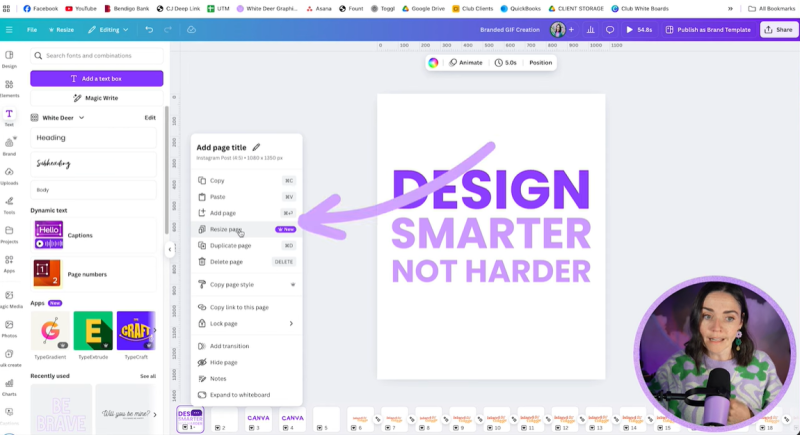Add collaborator with plus icon
Screen dimensions: 800x435
571,30
